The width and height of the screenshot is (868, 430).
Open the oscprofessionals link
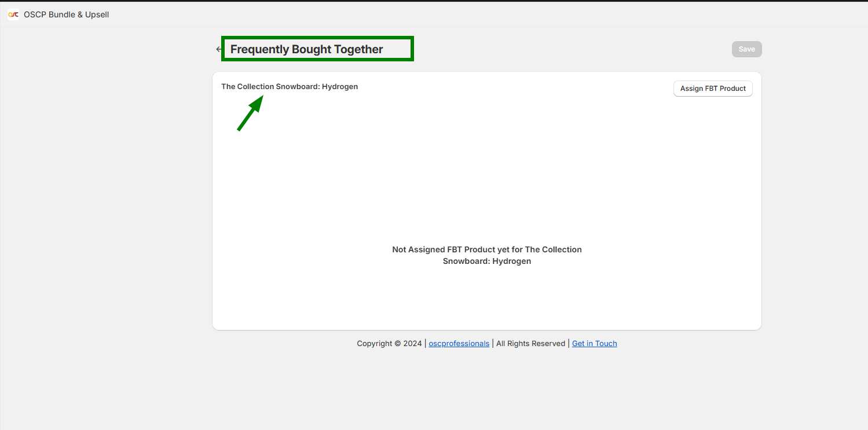(x=459, y=343)
